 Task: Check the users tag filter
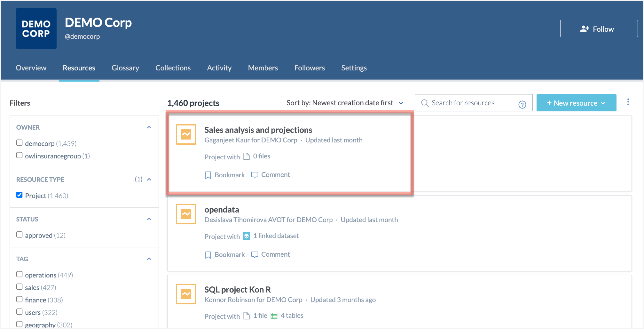(20, 312)
